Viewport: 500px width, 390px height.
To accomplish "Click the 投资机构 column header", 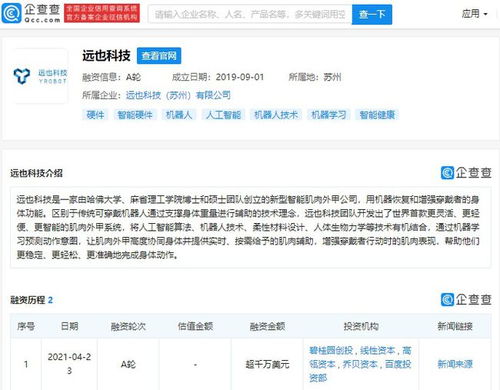I will click(x=361, y=326).
